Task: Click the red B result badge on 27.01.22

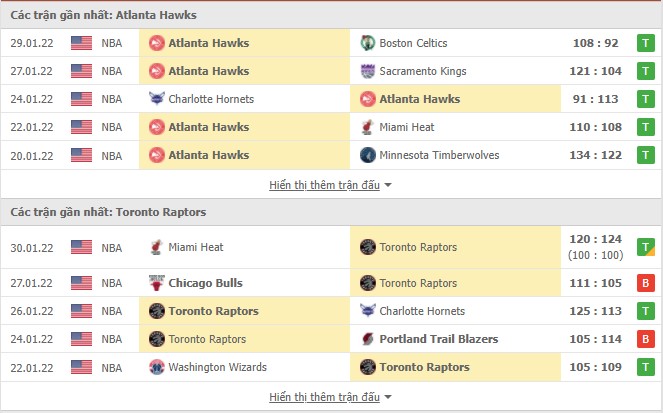Action: [646, 283]
